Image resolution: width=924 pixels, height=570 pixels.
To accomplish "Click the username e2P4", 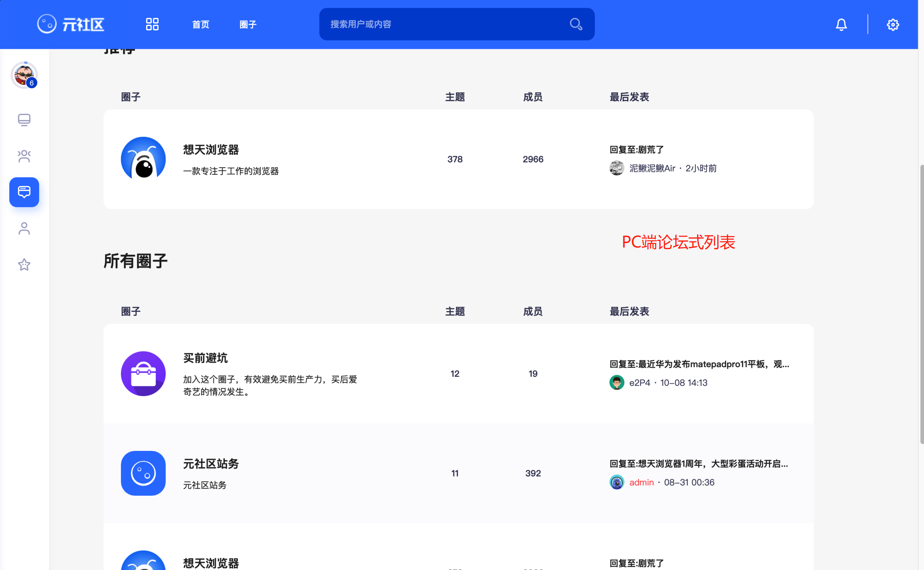I will tap(640, 382).
